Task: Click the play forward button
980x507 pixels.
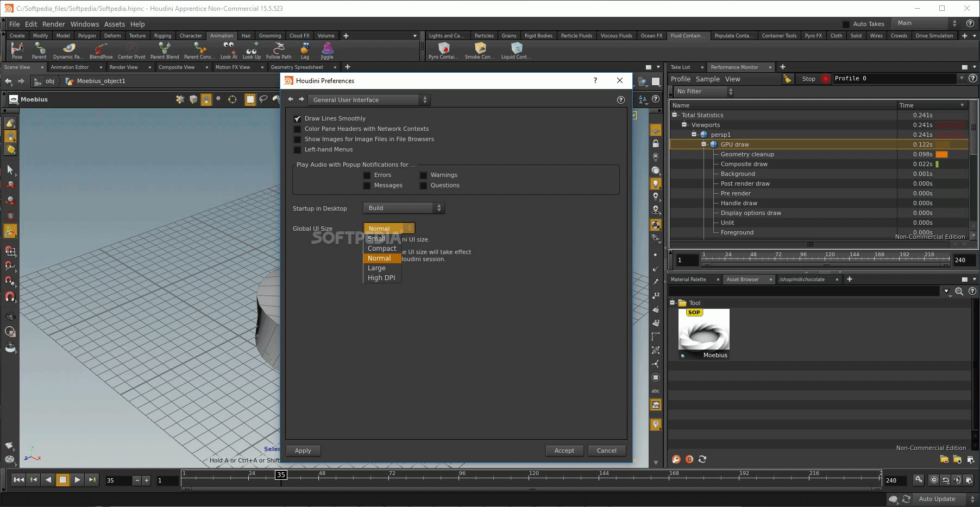Action: 77,480
